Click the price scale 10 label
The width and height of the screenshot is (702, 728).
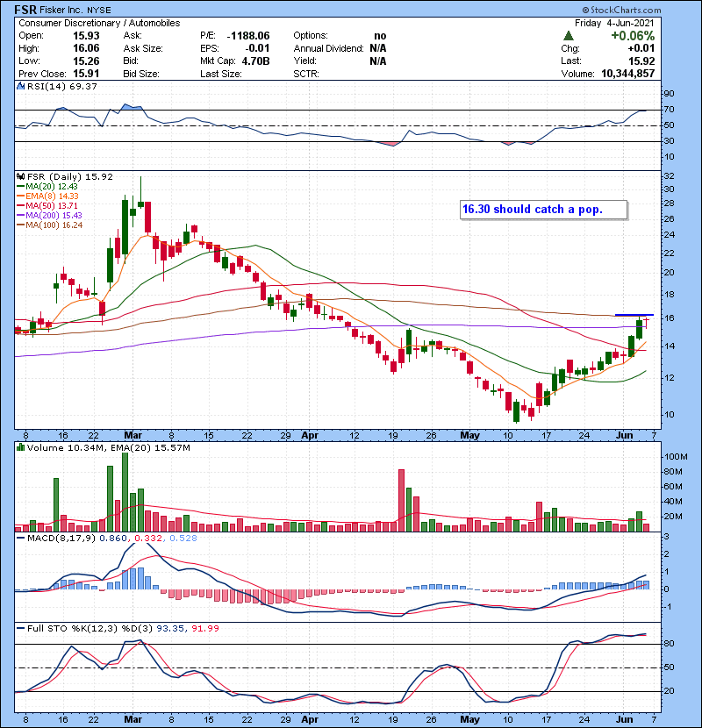pyautogui.click(x=669, y=415)
